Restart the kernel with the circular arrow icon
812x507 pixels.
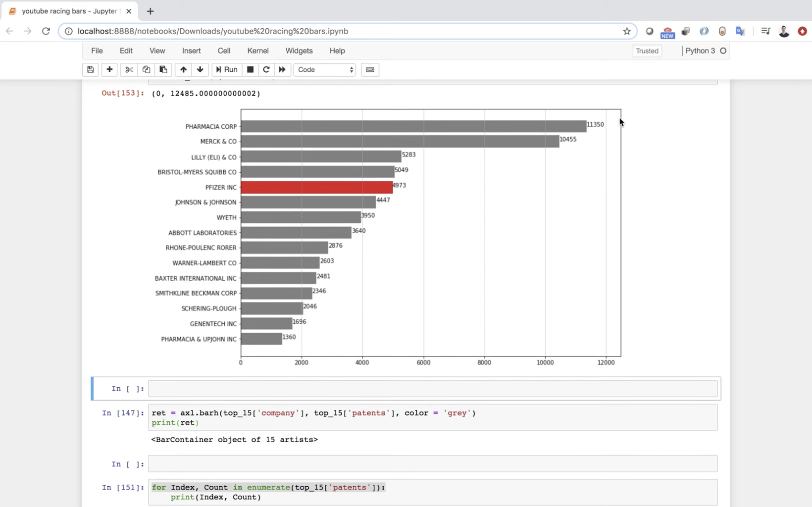point(266,70)
